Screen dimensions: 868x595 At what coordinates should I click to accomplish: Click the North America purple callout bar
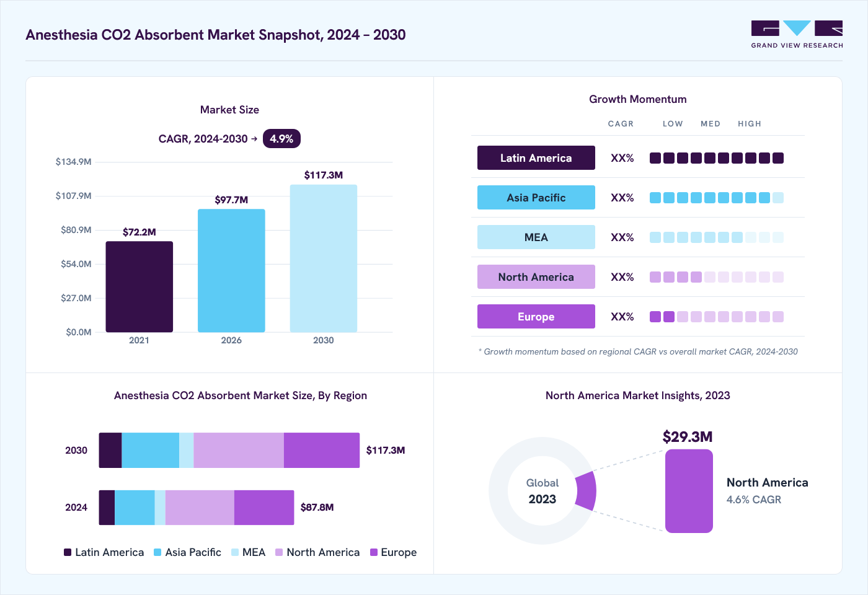[x=689, y=491]
